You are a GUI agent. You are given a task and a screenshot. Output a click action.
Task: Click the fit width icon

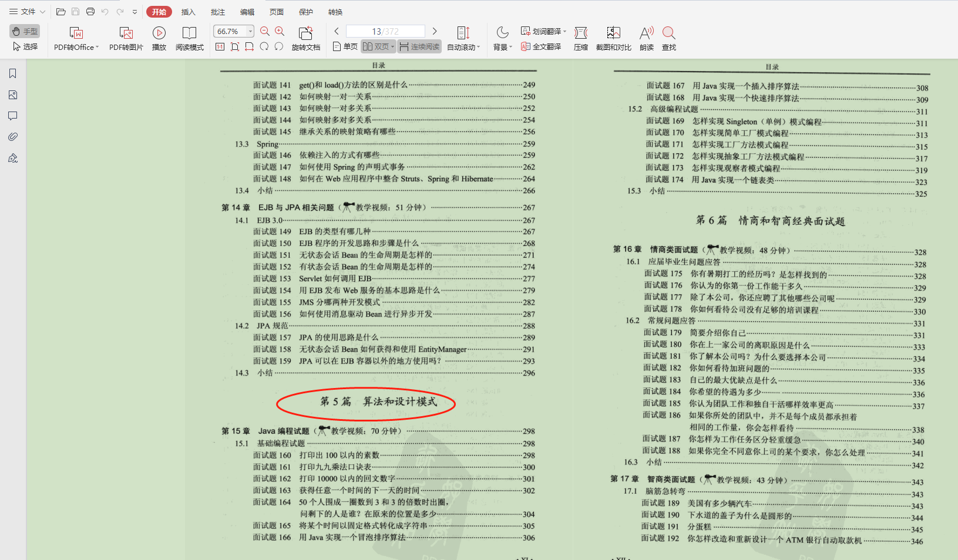click(x=249, y=46)
